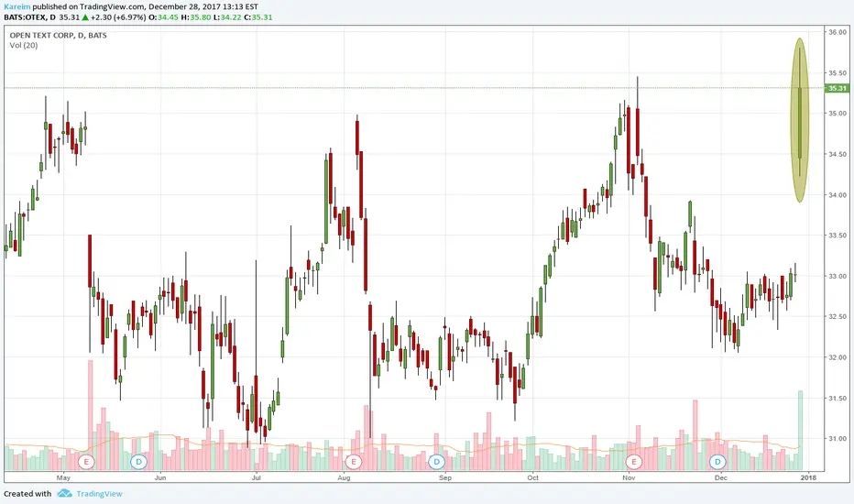Open the earnings marker above Nov

point(634,462)
